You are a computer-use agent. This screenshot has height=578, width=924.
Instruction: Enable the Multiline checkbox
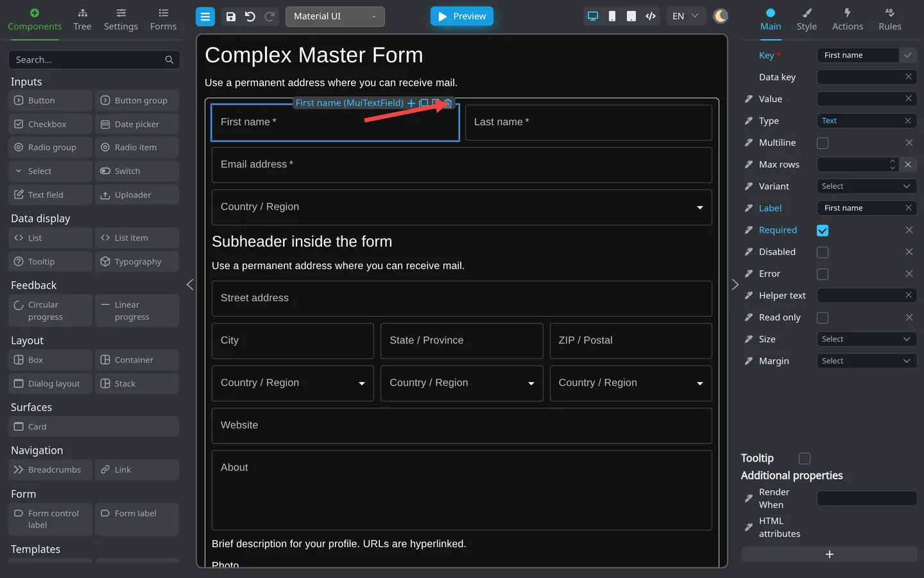[823, 143]
